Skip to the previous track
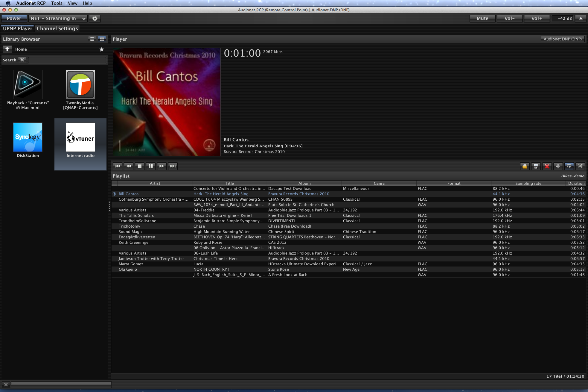Screen dimensions: 588x392 point(118,166)
